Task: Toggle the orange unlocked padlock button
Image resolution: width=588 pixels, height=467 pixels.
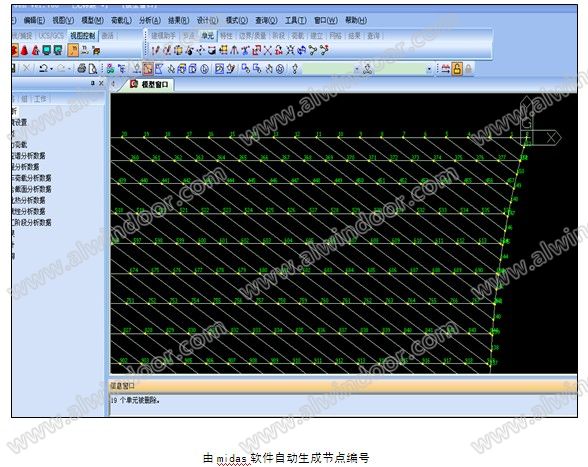Action: 457,69
